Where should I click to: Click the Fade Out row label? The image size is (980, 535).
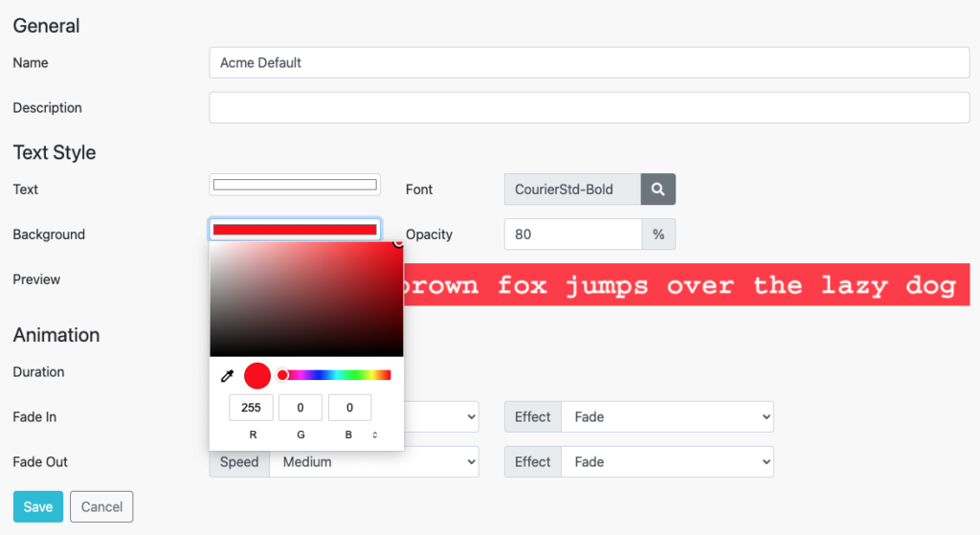coord(40,462)
